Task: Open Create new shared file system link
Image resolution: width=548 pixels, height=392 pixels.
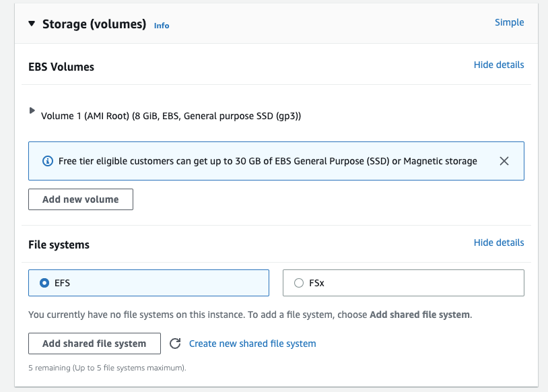Action: [252, 344]
